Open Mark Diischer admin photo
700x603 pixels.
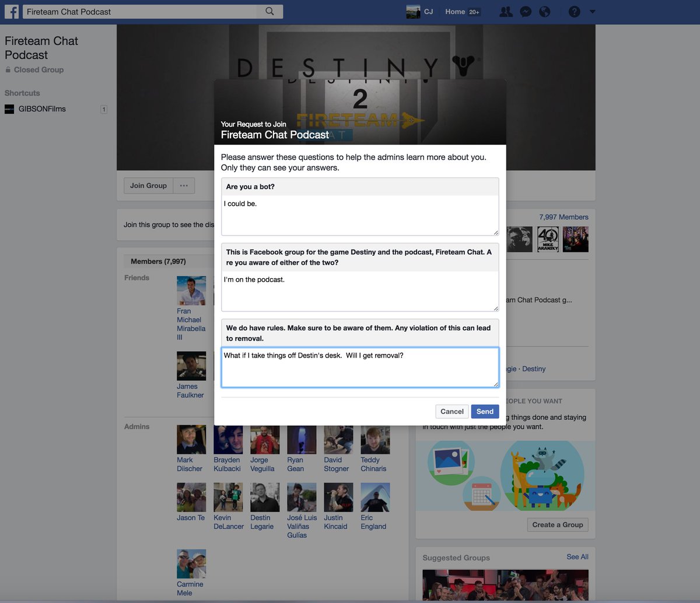[x=191, y=440]
